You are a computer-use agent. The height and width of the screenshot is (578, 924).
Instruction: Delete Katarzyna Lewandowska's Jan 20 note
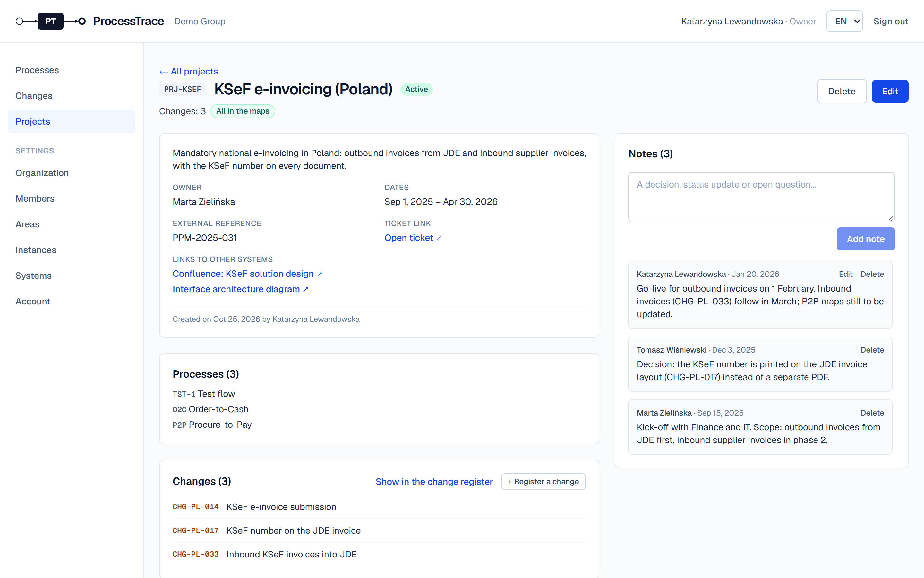click(872, 274)
